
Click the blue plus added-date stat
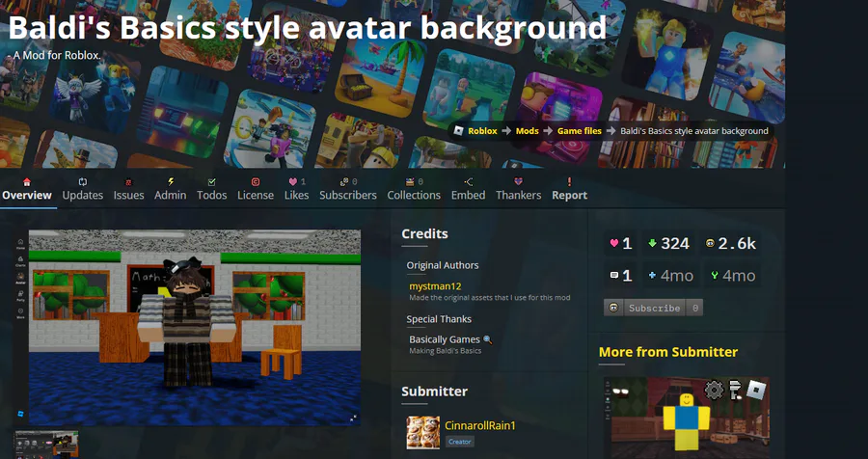pos(670,275)
